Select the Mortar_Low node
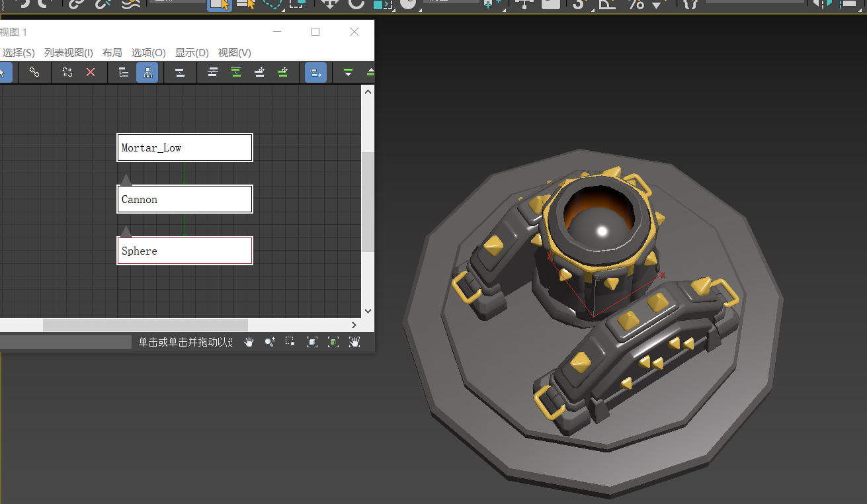 tap(185, 147)
